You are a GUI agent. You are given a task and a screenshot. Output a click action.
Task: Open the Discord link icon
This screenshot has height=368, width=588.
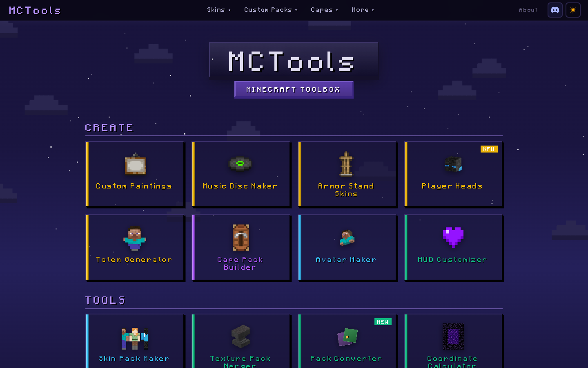[x=555, y=10]
